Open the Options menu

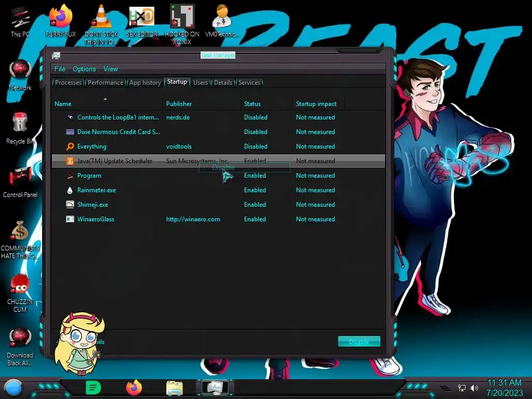[x=84, y=69]
